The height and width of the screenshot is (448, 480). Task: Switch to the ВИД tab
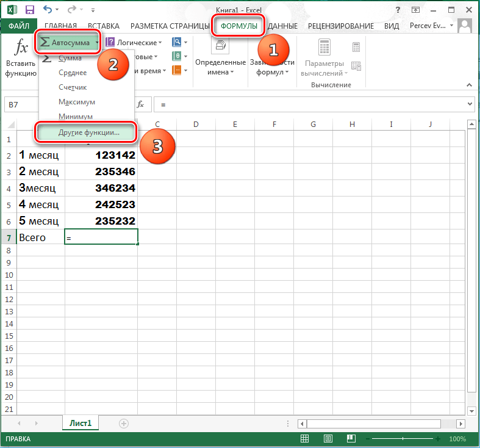pos(392,26)
